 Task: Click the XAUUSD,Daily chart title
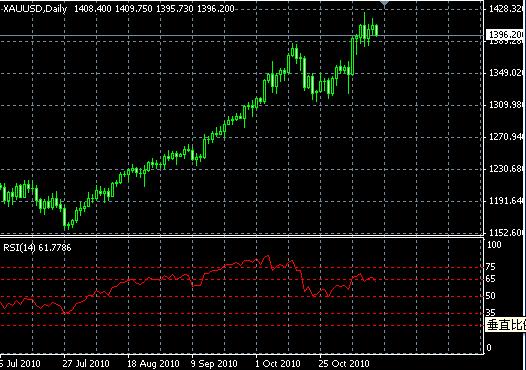pos(34,9)
